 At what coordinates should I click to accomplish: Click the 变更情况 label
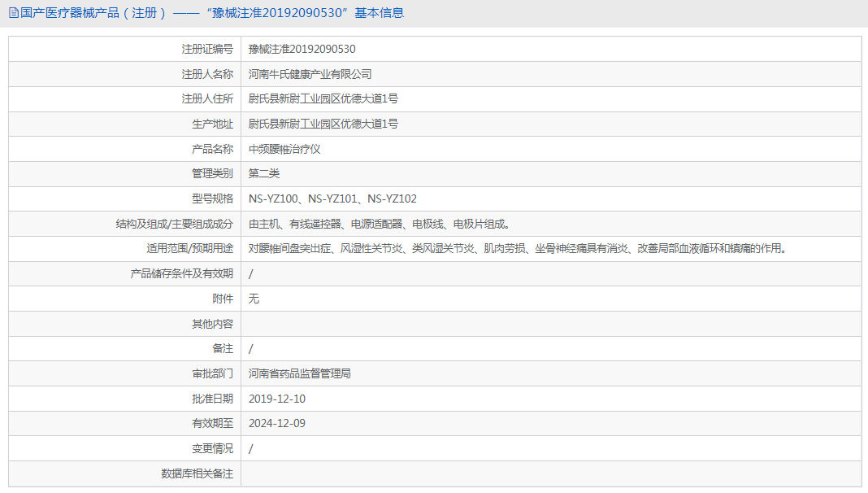tap(213, 449)
